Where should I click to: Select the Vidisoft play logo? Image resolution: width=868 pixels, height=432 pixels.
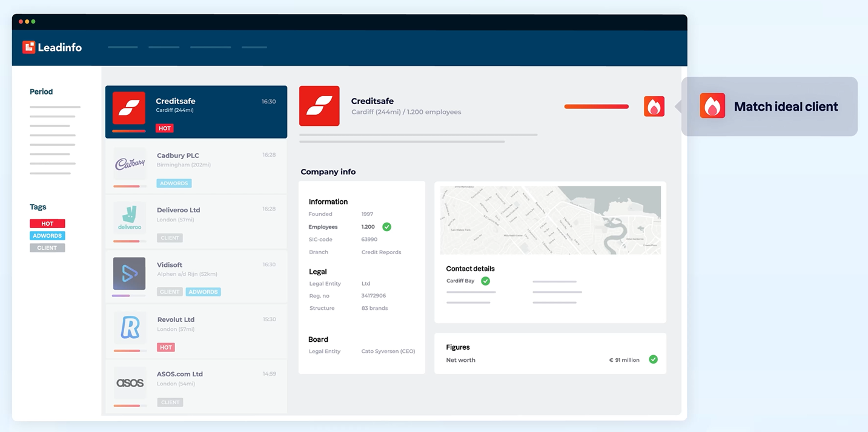pos(129,273)
